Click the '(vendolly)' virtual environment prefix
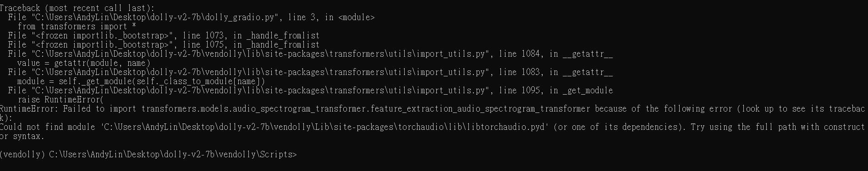The image size is (868, 171). [x=22, y=155]
